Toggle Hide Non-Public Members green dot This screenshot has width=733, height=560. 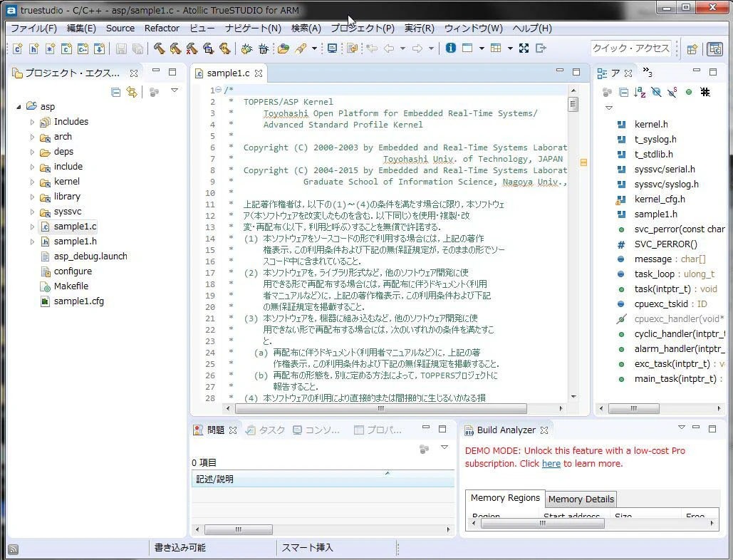click(689, 92)
